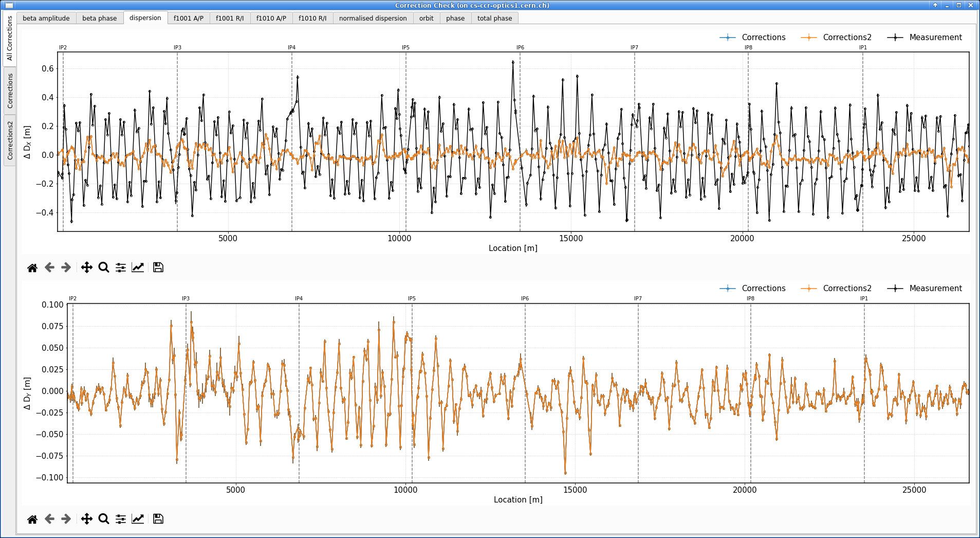Click Corrections legend entry in lower plot
The height and width of the screenshot is (538, 980).
pyautogui.click(x=753, y=289)
